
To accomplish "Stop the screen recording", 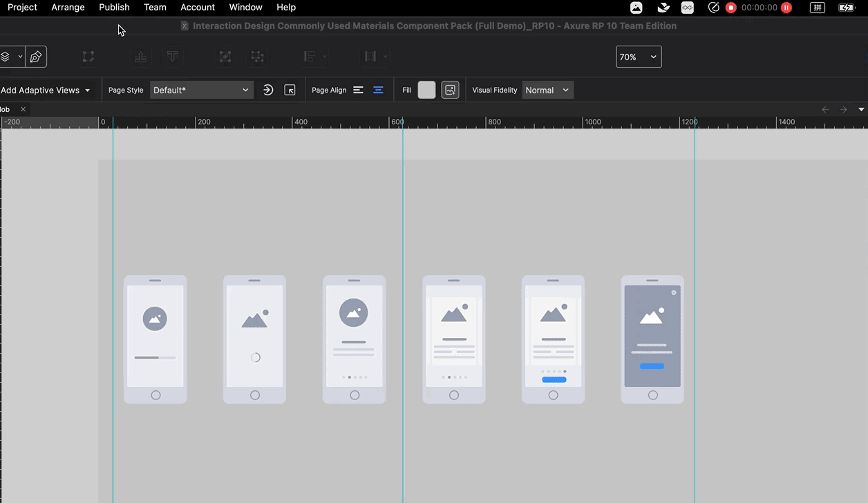I will (x=730, y=8).
